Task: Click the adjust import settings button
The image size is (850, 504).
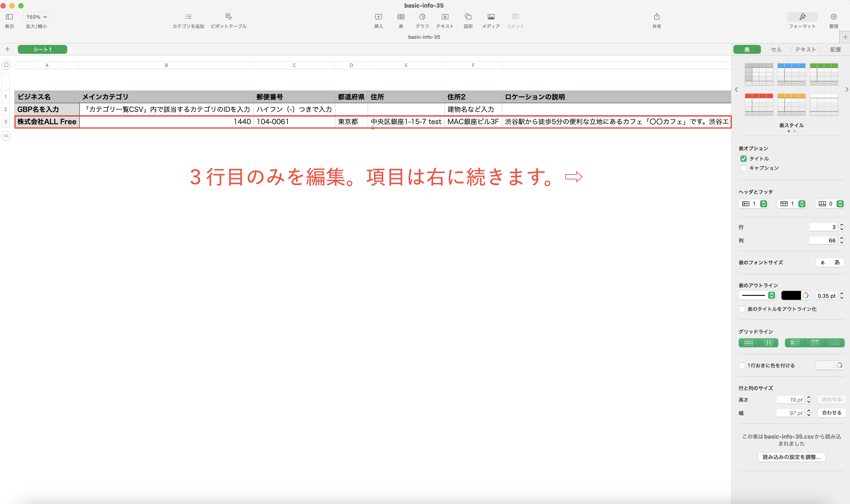Action: pyautogui.click(x=791, y=457)
